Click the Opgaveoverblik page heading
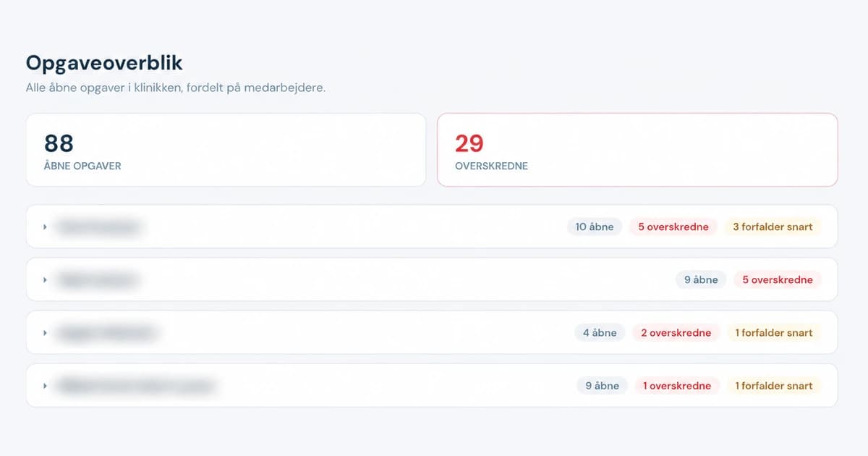This screenshot has width=868, height=456. 104,63
